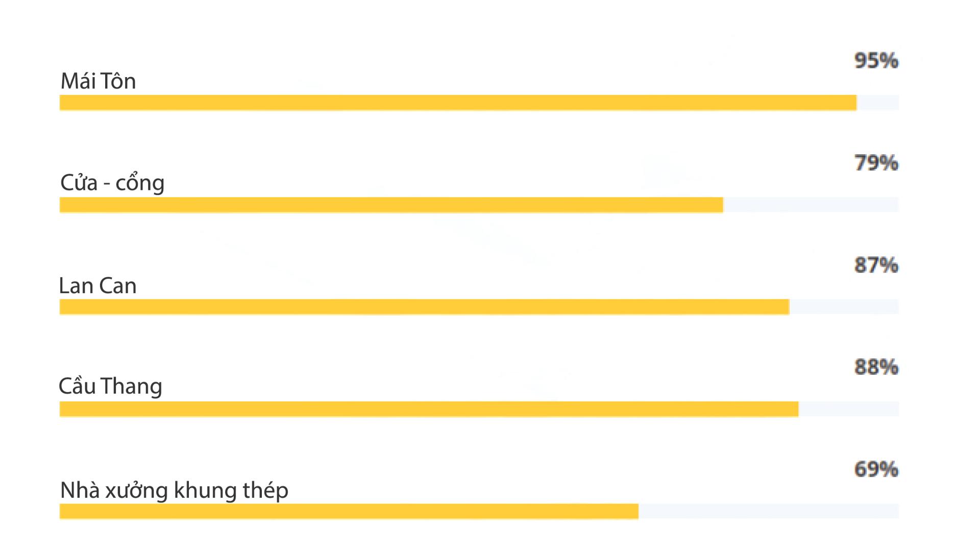Click the yellow Lan Can progress bar
The image size is (980, 553).
pos(424,307)
